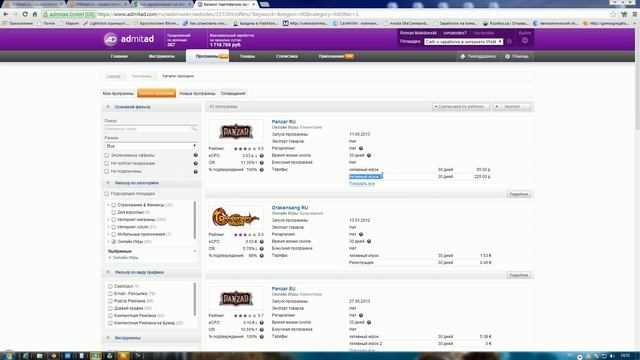Open Главная in main navigation
The height and width of the screenshot is (360, 640).
[119, 56]
